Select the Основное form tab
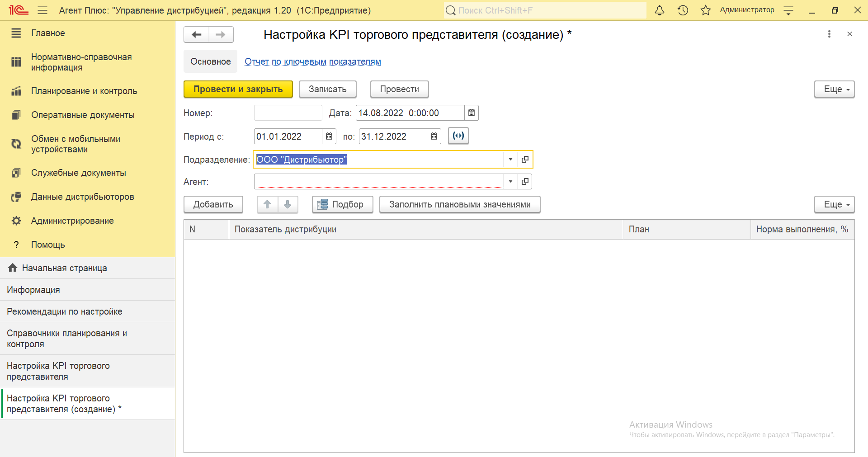The image size is (868, 457). pos(210,61)
